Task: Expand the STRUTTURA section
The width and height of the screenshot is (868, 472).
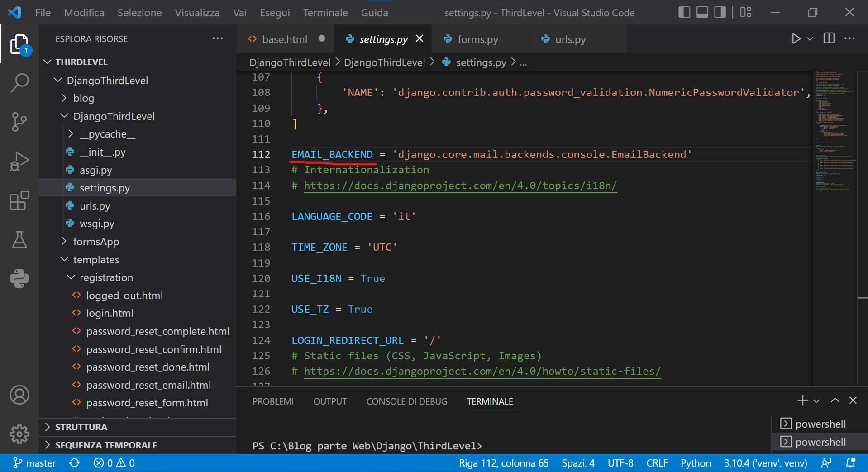Action: click(x=138, y=427)
